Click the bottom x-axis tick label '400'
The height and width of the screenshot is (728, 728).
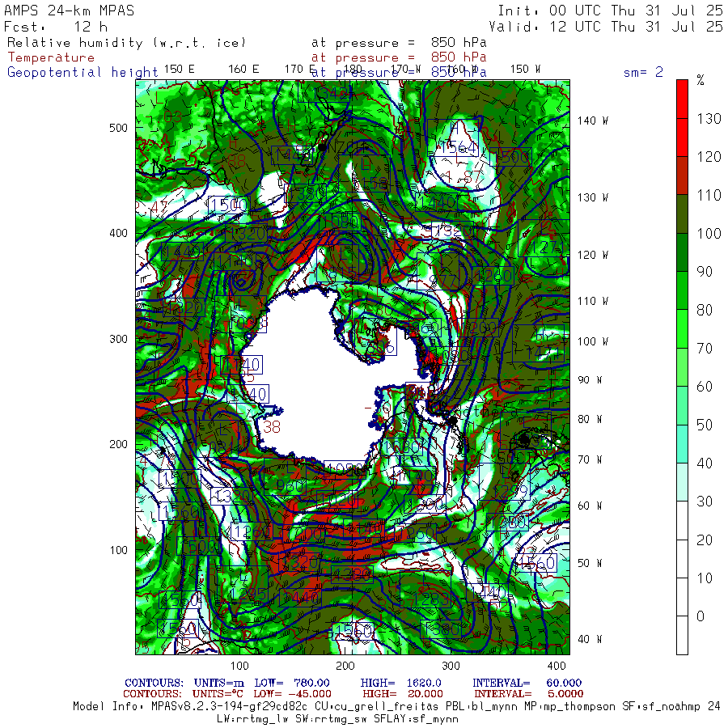click(x=557, y=667)
